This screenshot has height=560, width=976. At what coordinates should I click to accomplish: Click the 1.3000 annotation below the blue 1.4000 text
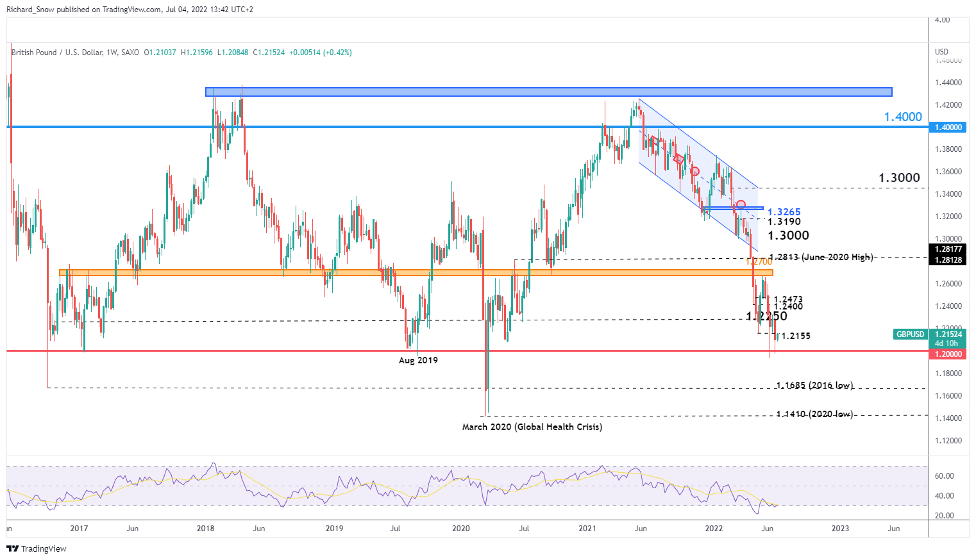click(x=899, y=177)
